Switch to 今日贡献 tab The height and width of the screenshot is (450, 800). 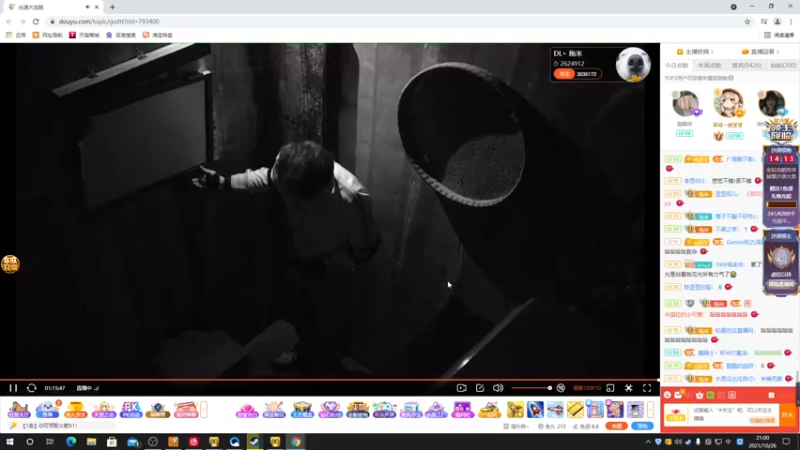coord(677,65)
